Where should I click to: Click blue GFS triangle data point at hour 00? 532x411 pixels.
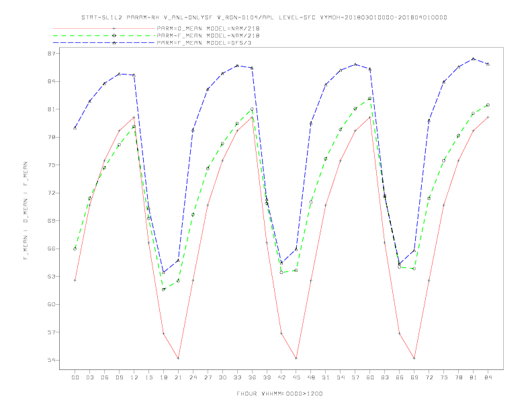point(75,128)
